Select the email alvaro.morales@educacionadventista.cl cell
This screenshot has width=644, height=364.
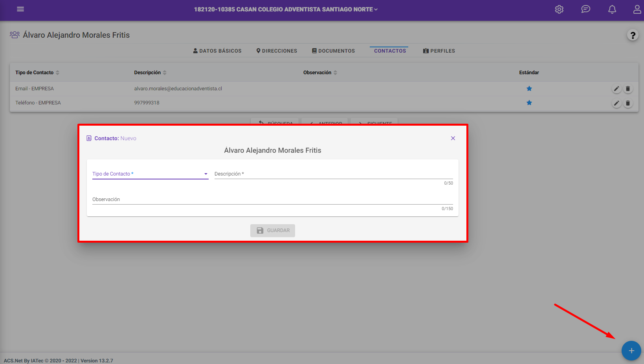coord(178,89)
